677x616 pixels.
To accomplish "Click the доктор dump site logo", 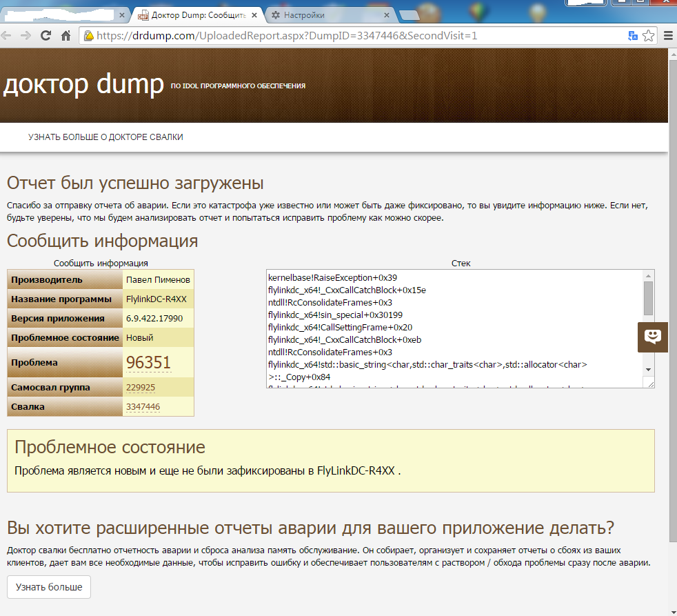I will point(83,83).
